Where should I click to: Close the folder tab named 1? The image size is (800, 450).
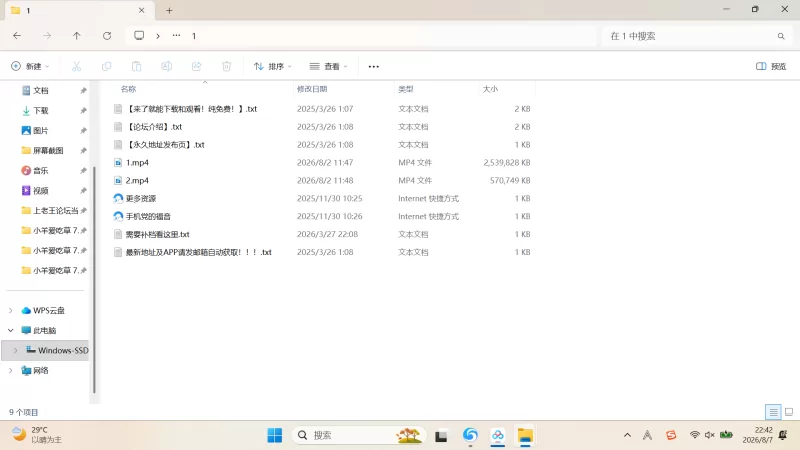click(141, 10)
